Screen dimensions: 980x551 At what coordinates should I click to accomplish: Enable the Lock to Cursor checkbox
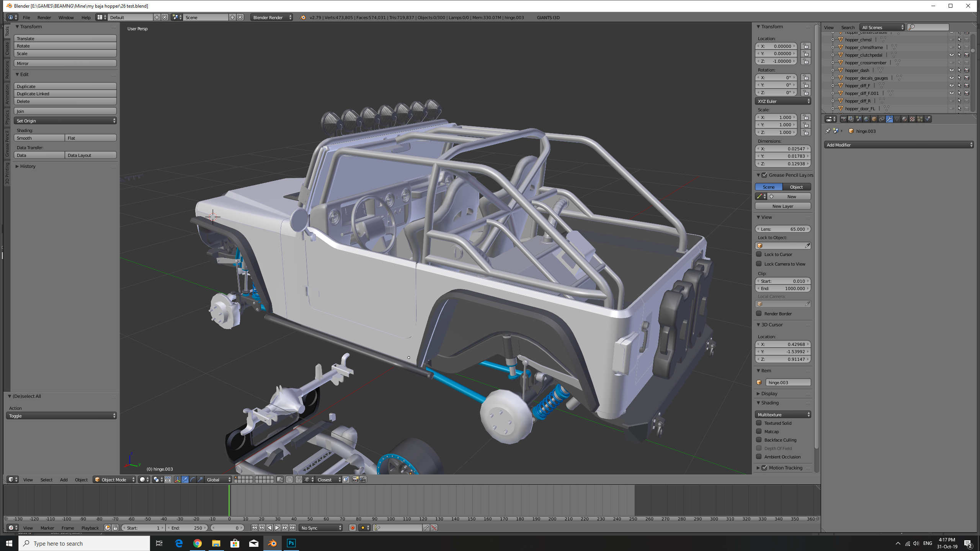click(759, 254)
